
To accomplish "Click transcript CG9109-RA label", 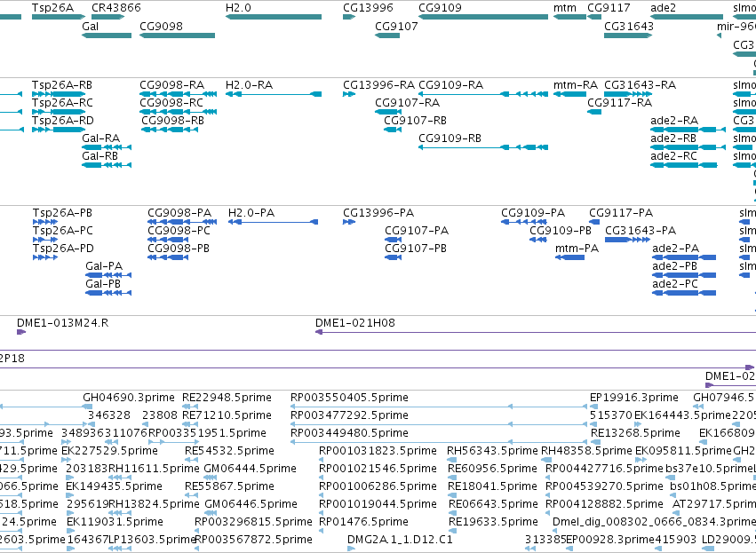I will (x=450, y=85).
